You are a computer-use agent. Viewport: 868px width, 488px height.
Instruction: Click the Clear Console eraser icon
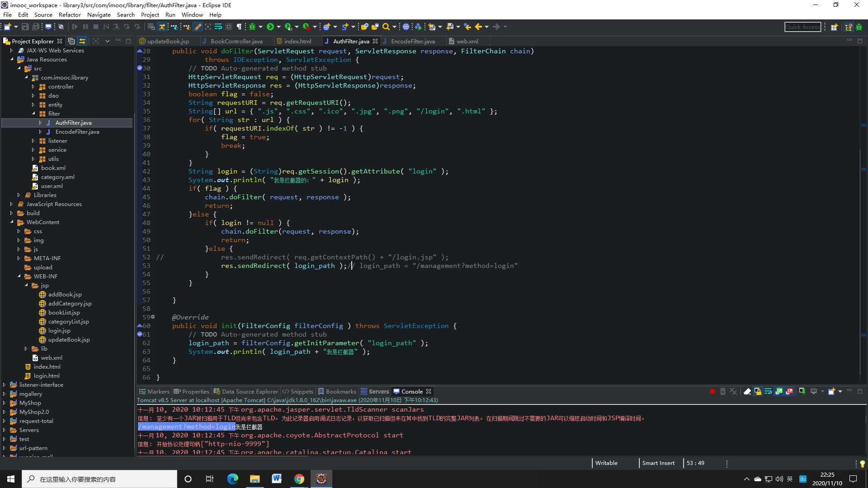point(747,392)
